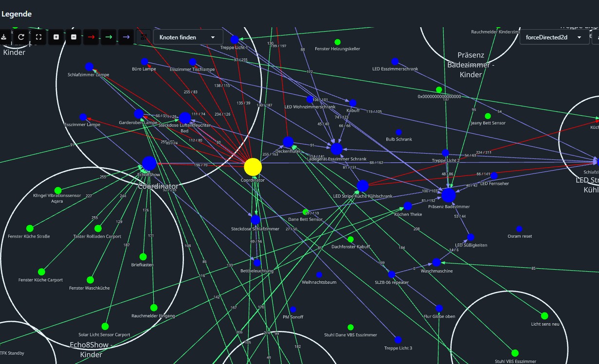
Task: Click the Präsenz Badezimmer blue node
Action: click(x=448, y=195)
